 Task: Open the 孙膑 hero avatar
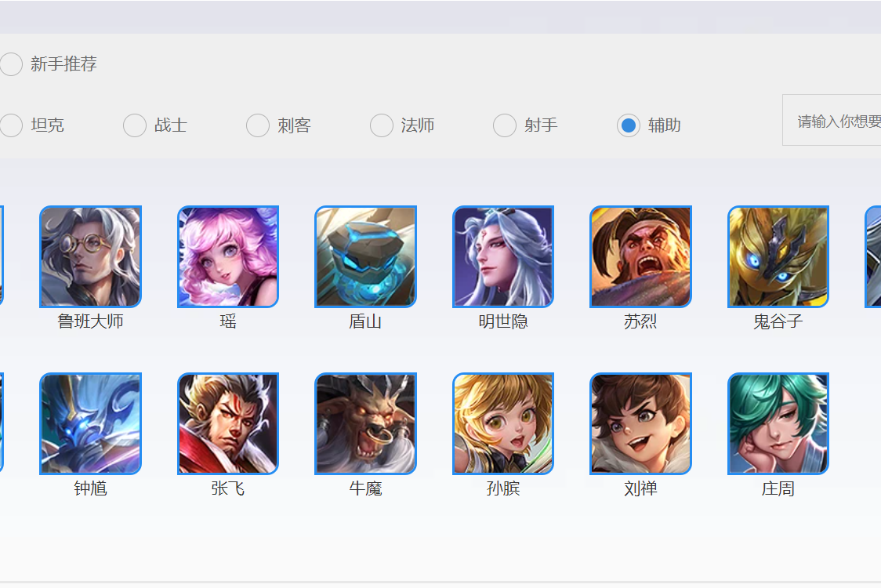click(503, 424)
